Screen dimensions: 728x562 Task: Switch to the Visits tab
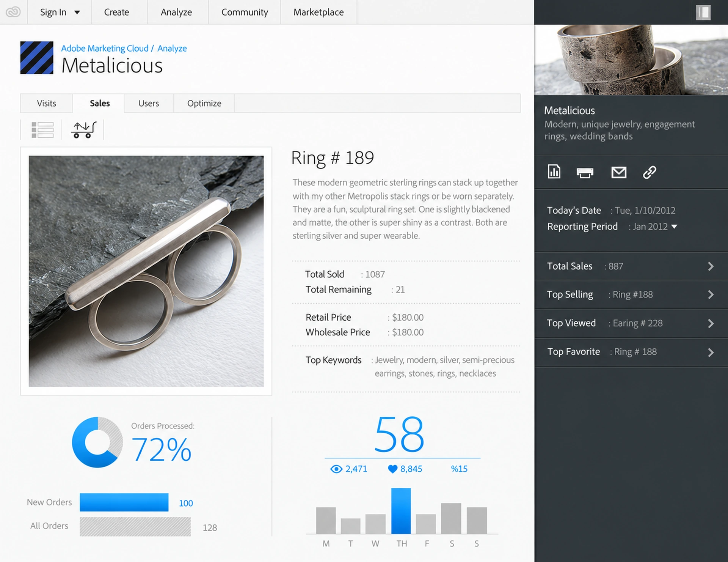coord(46,103)
